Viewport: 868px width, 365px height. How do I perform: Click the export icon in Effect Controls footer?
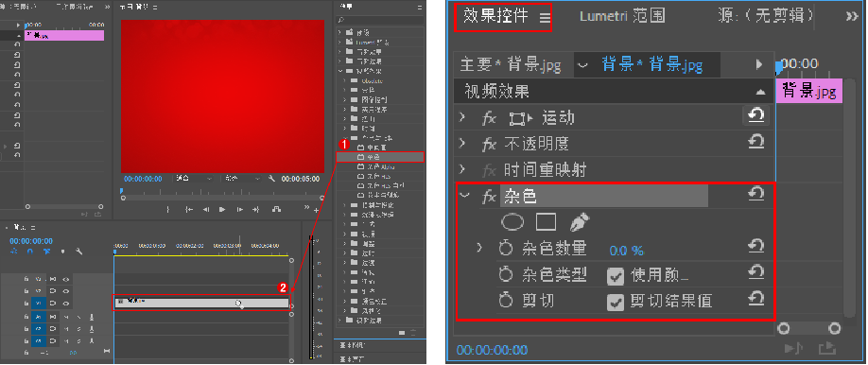pos(826,348)
